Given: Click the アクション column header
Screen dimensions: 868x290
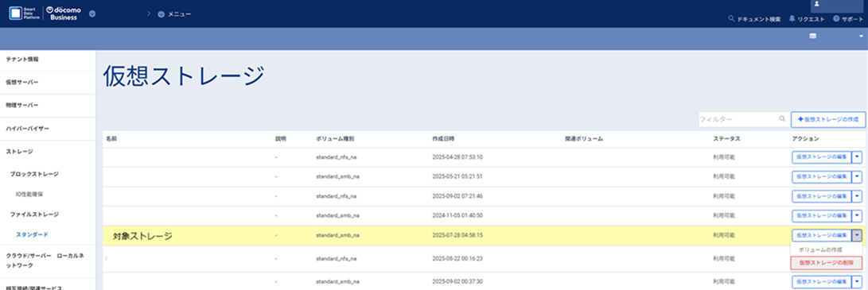Looking at the screenshot, I should (x=805, y=139).
